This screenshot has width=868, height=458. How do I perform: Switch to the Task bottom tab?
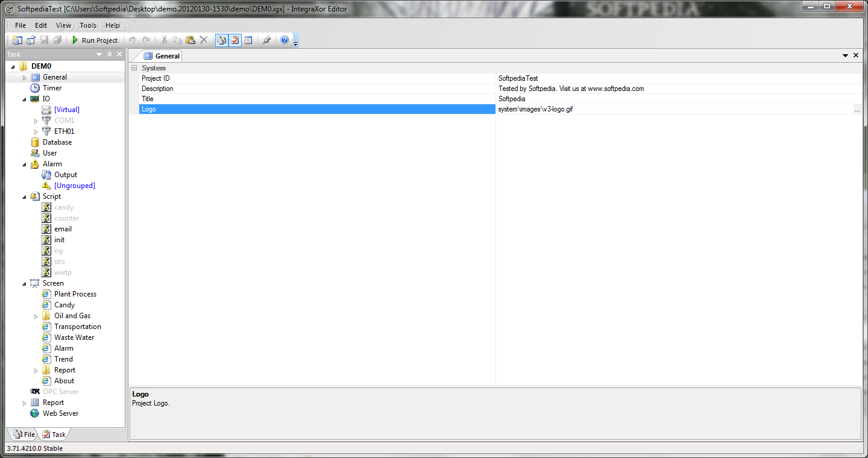coord(54,434)
